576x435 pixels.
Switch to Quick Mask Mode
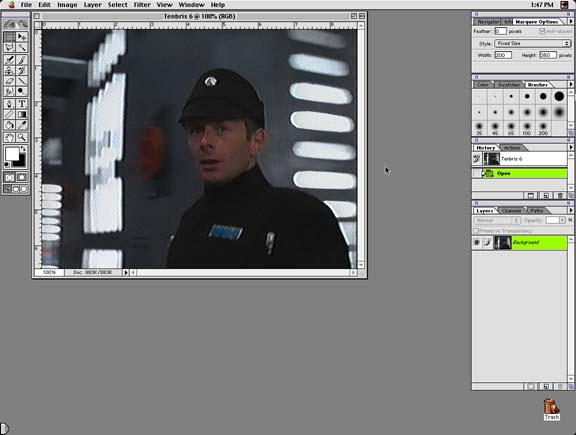click(x=22, y=177)
